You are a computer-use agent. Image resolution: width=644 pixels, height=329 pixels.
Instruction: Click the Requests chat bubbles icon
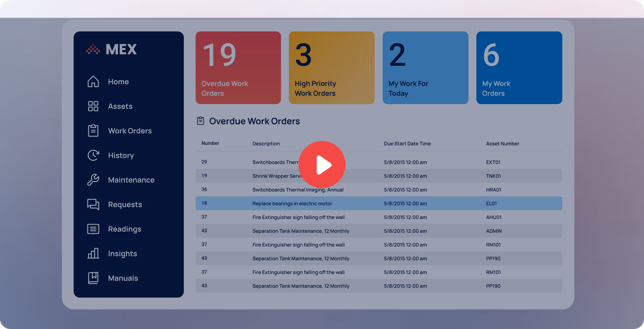pos(93,204)
